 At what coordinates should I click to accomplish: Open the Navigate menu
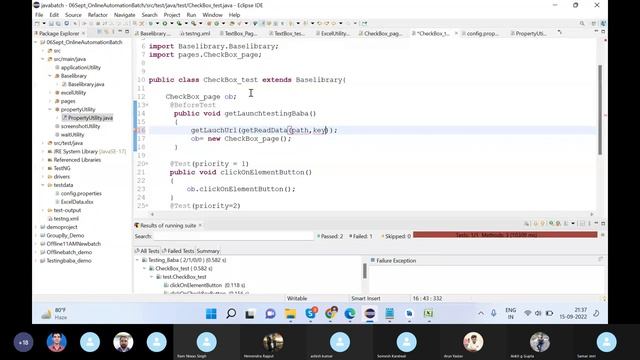pyautogui.click(x=124, y=15)
